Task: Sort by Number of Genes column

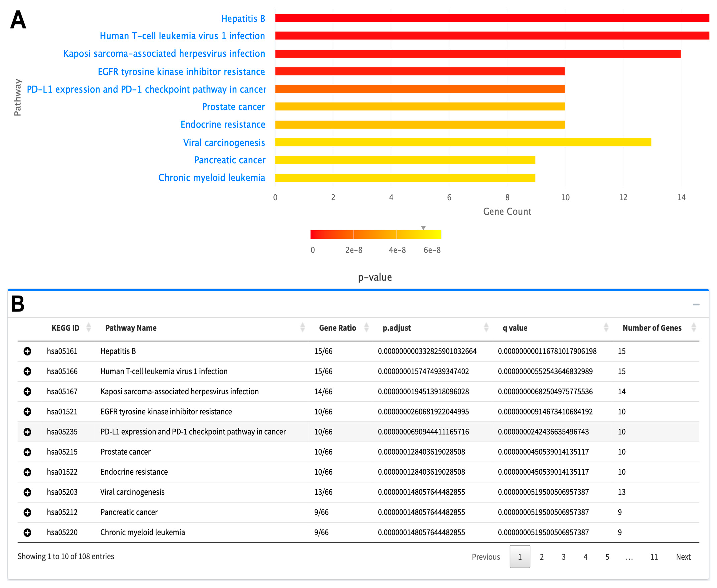Action: click(652, 328)
